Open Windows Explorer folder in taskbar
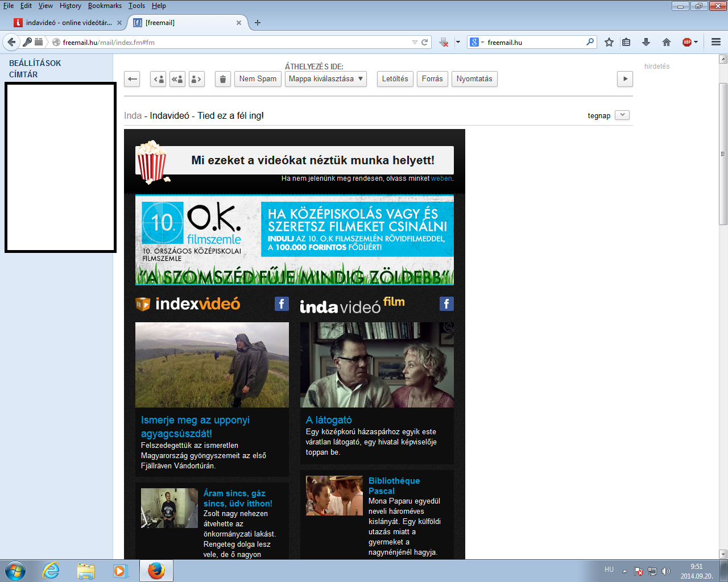This screenshot has width=728, height=582. point(86,571)
